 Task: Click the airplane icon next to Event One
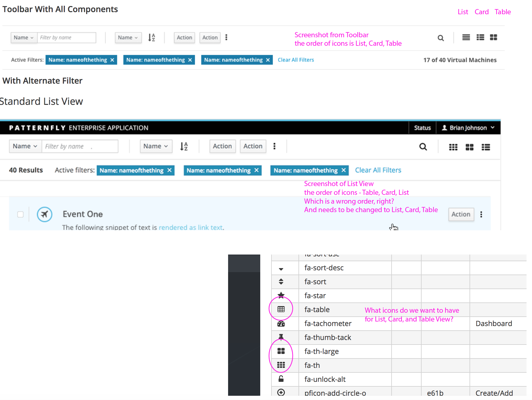45,214
